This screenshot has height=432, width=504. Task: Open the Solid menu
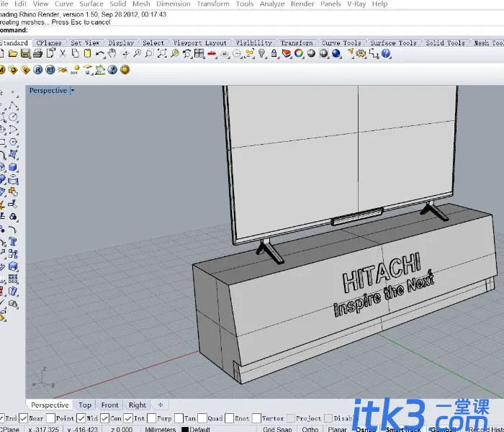coord(117,4)
